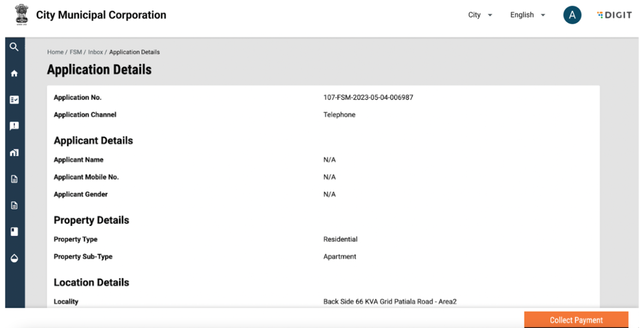Viewport: 644px width, 328px height.
Task: Click the water drop icon in sidebar
Action: point(14,258)
